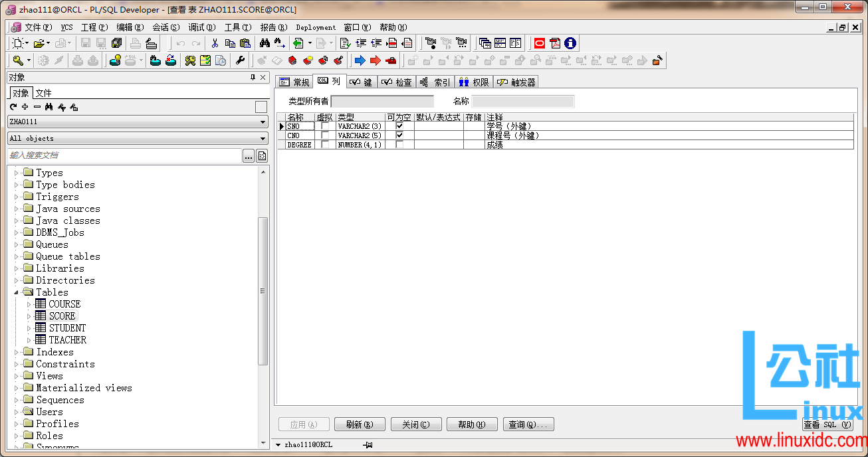Click the 刷新 button
The height and width of the screenshot is (457, 868).
point(360,424)
